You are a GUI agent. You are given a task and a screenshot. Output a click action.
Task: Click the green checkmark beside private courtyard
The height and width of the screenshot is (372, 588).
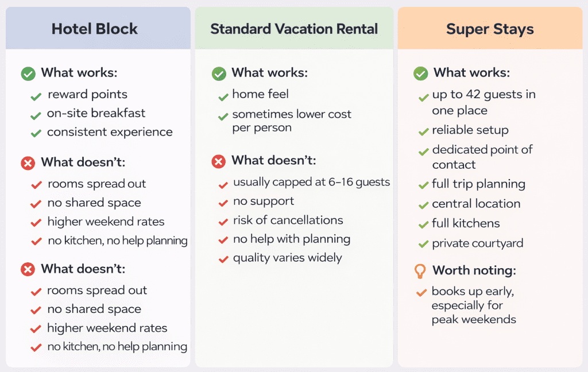pos(424,244)
